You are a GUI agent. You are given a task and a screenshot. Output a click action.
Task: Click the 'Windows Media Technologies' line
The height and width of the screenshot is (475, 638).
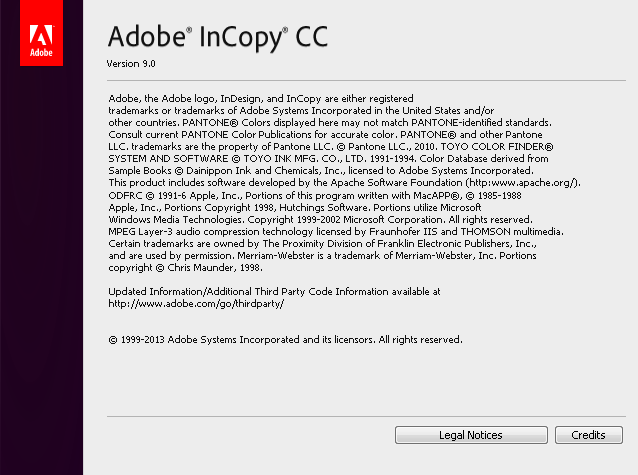coord(321,220)
